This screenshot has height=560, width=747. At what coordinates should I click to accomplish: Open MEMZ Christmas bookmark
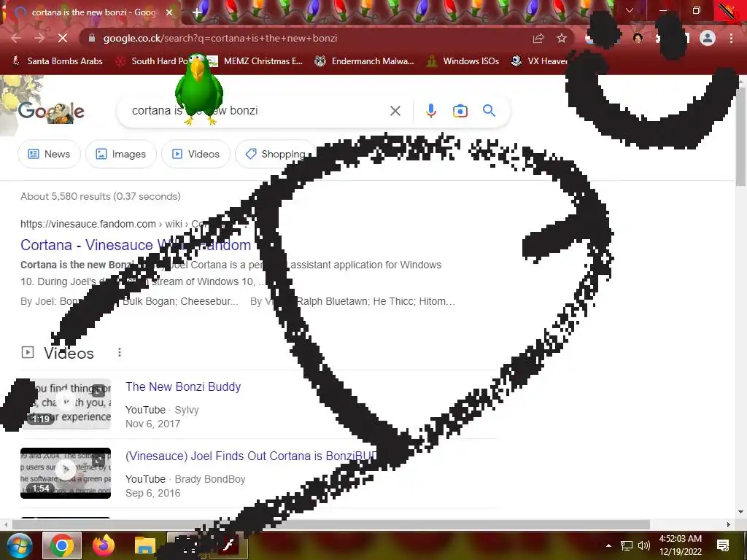click(x=256, y=61)
